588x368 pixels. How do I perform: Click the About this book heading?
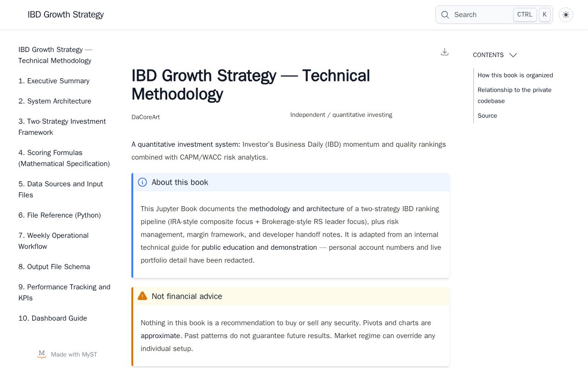pos(180,182)
